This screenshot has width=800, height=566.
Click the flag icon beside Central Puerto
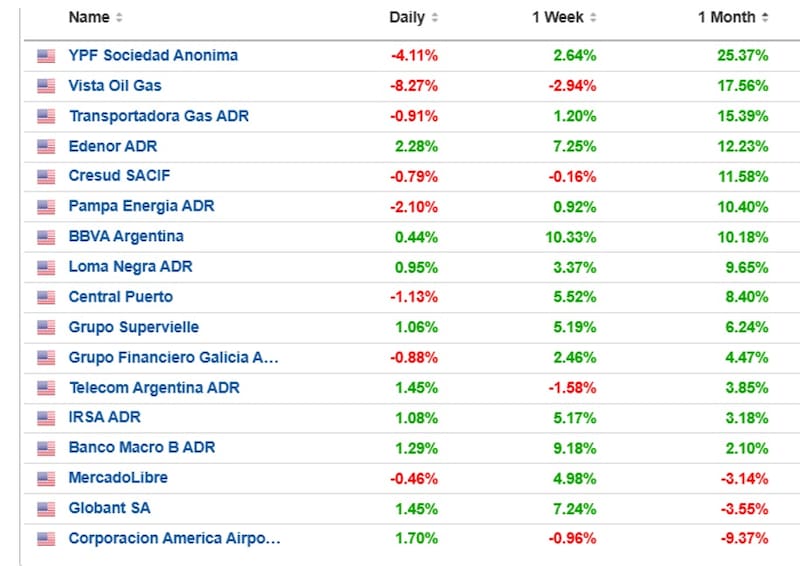pyautogui.click(x=46, y=298)
